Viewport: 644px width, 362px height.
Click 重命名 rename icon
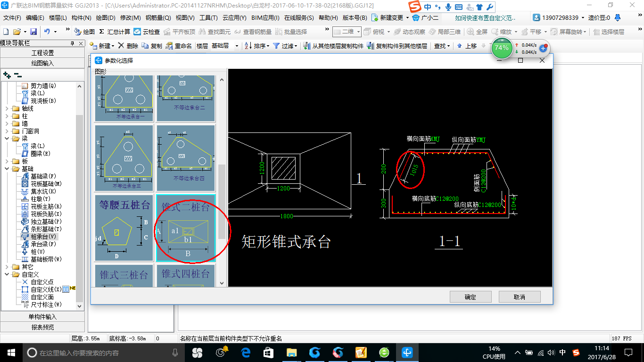[x=169, y=46]
